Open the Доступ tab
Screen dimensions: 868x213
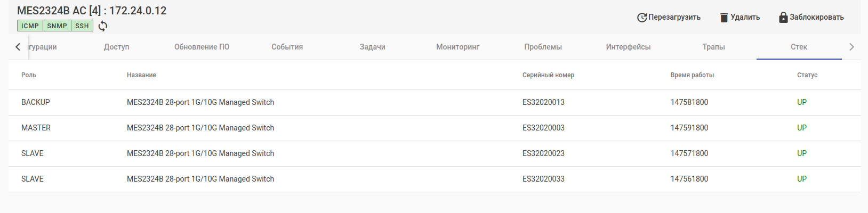coord(117,47)
